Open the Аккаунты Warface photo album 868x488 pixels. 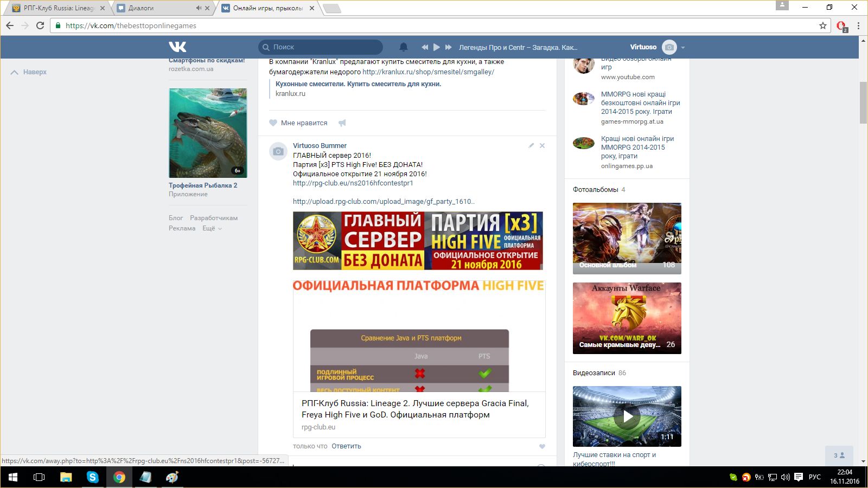(x=627, y=318)
